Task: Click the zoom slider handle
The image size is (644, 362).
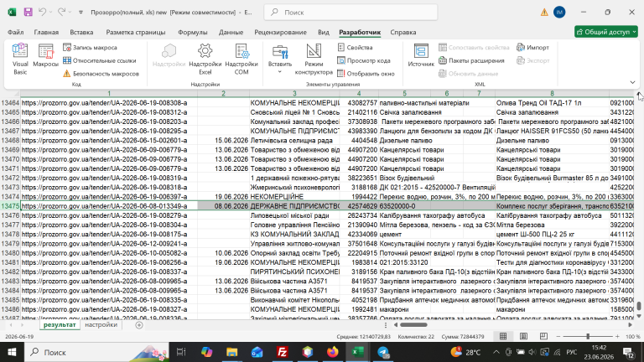Action: click(x=588, y=336)
